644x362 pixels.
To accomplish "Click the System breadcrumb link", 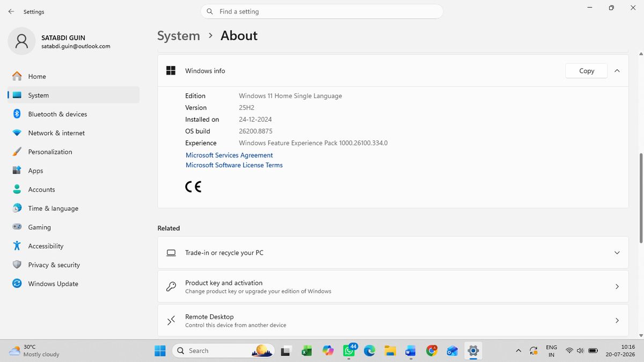I will tap(178, 35).
